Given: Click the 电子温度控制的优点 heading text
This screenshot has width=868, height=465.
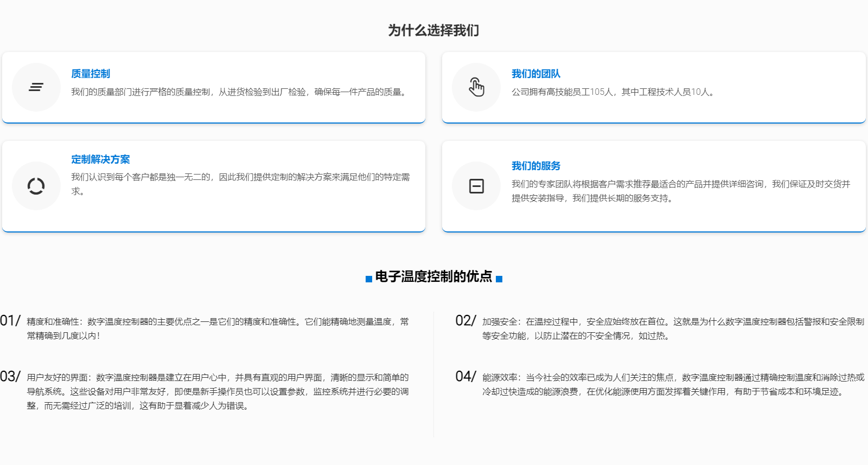Looking at the screenshot, I should click(x=433, y=276).
